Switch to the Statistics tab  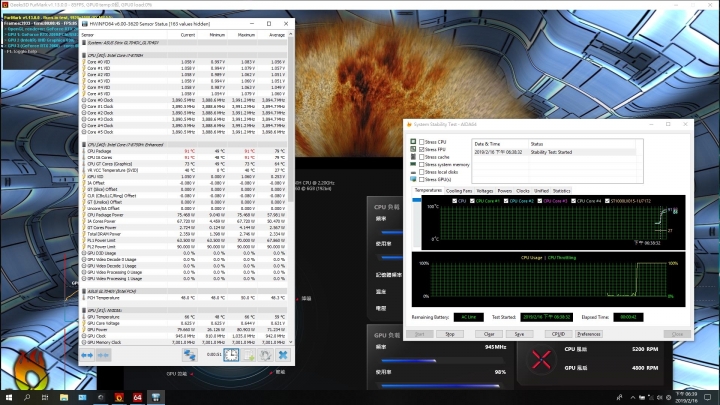[x=561, y=191]
